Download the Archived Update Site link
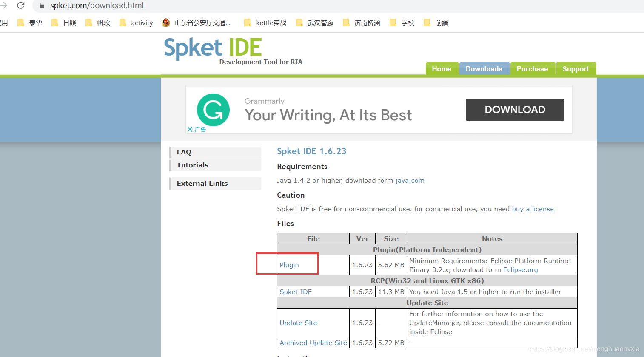This screenshot has height=357, width=644. (313, 343)
